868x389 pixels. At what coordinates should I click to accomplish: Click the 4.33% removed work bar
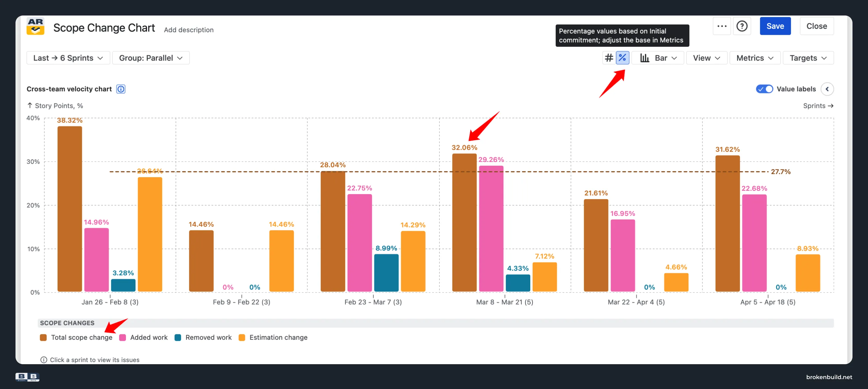pos(518,283)
